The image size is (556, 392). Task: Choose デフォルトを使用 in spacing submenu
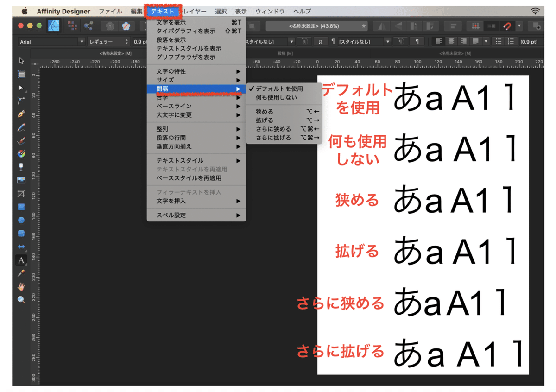point(284,89)
